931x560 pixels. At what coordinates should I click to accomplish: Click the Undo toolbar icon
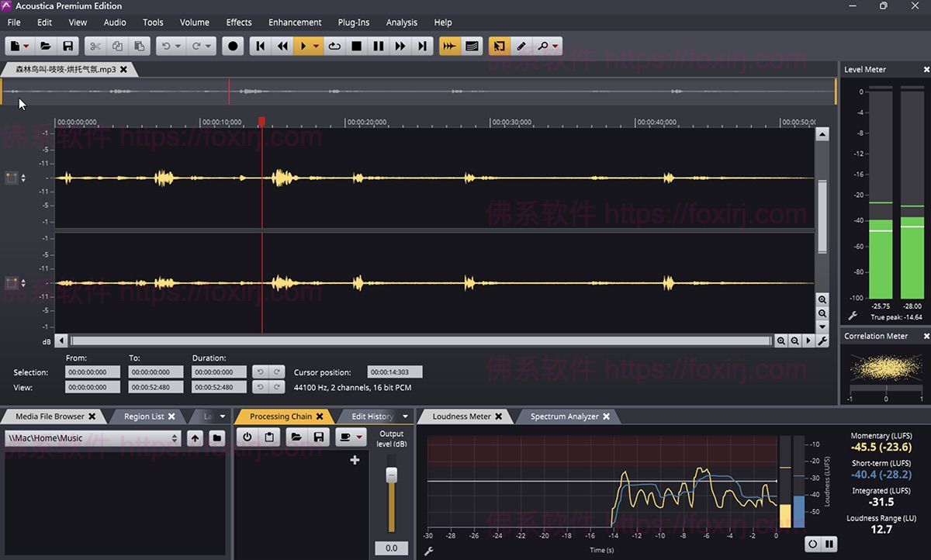[166, 46]
